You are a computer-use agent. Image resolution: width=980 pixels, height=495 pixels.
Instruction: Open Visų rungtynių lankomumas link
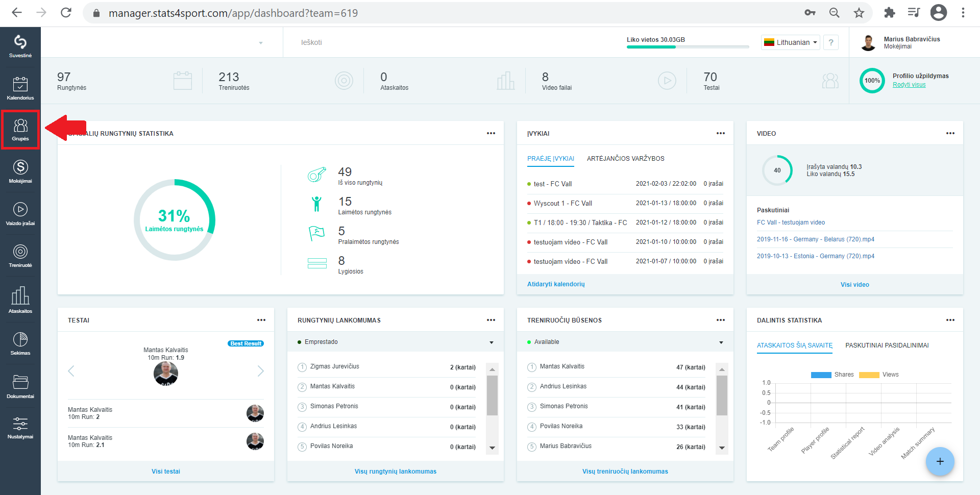[396, 472]
